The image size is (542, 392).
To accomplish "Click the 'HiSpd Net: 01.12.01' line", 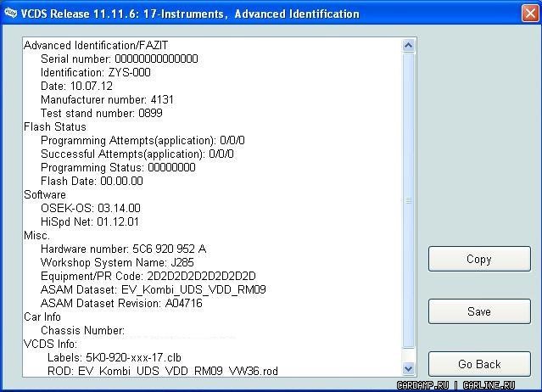I will pyautogui.click(x=90, y=221).
